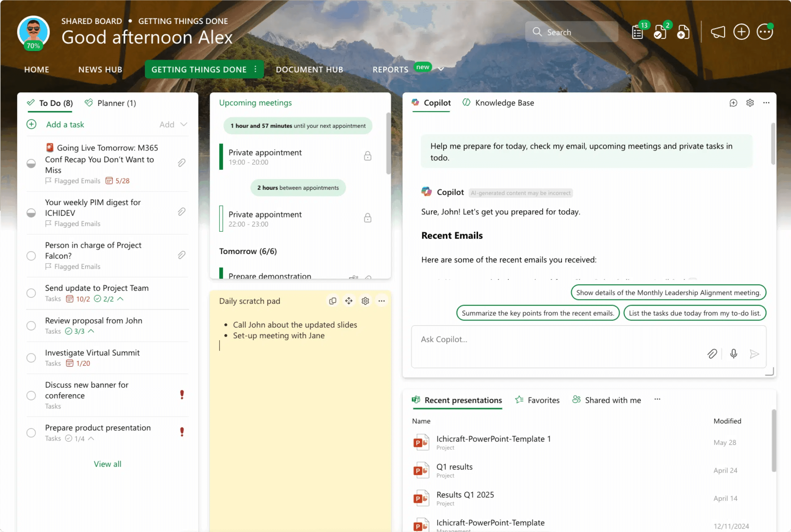Copy the Daily scratch pad contents

tap(332, 301)
